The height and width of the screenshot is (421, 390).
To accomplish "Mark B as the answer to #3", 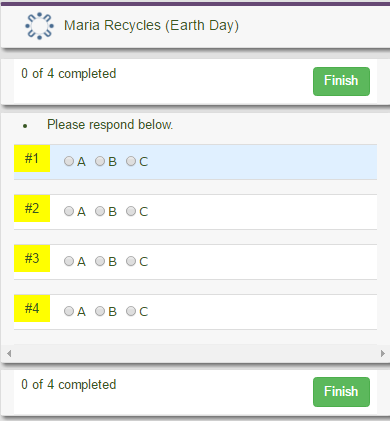I will [x=100, y=261].
